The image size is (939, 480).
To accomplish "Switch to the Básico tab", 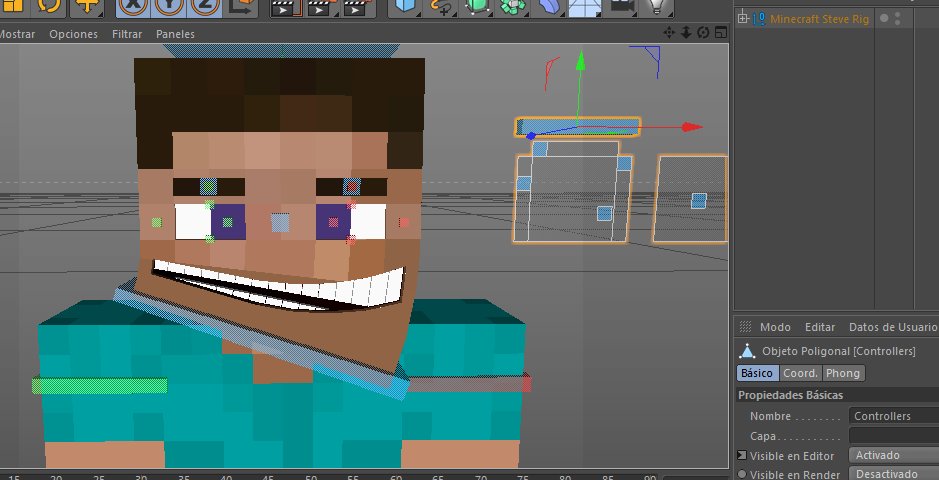I will (757, 373).
